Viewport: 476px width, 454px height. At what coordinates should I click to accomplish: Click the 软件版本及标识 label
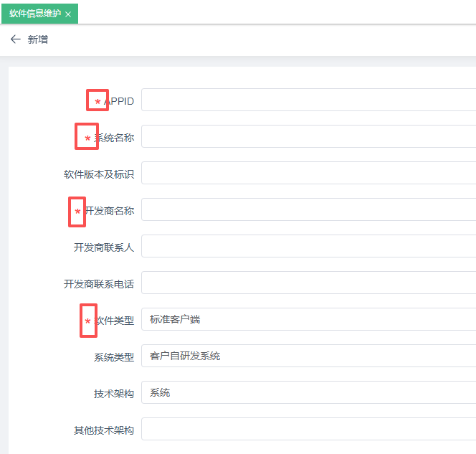[99, 174]
